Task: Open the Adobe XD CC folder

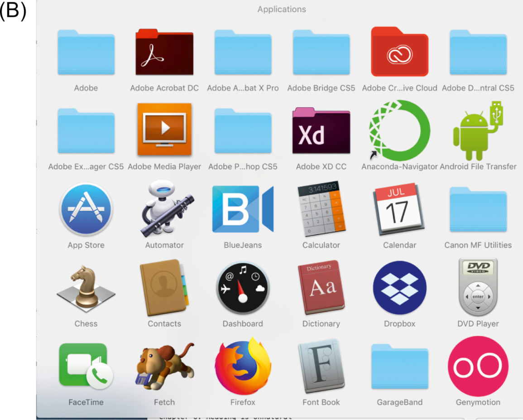Action: (x=321, y=130)
